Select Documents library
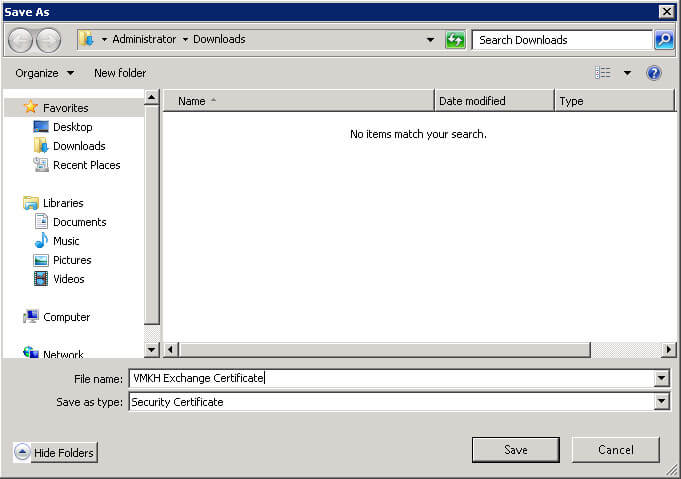This screenshot has width=681, height=479. pos(79,222)
